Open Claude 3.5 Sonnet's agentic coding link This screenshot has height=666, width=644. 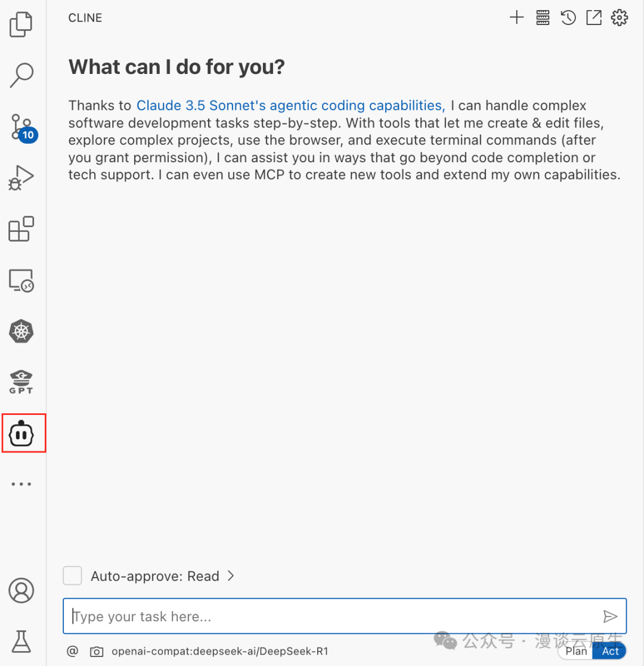click(291, 106)
